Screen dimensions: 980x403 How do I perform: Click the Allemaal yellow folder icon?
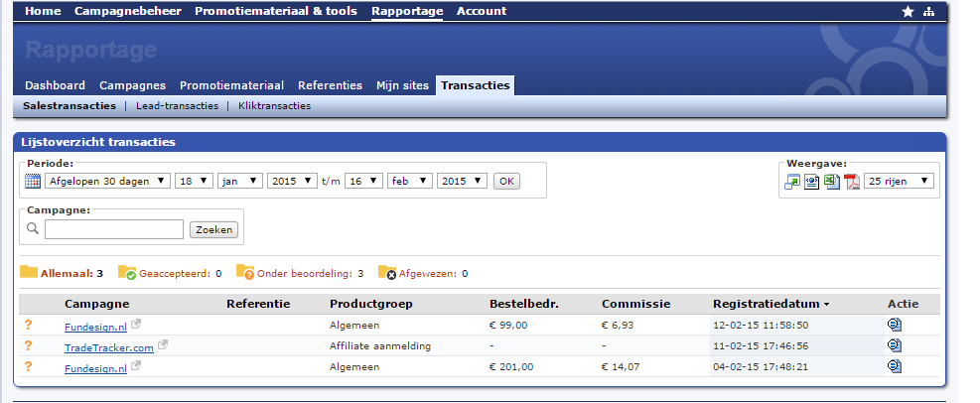click(x=29, y=272)
